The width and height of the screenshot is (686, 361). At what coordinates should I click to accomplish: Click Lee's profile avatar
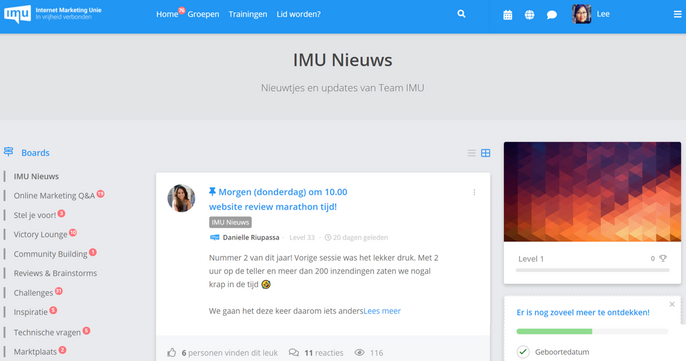click(581, 14)
